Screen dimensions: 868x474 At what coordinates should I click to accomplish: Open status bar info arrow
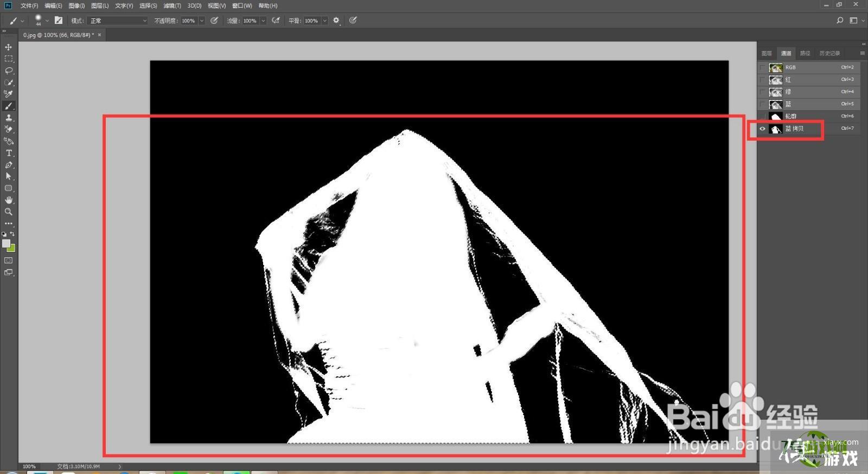point(120,466)
